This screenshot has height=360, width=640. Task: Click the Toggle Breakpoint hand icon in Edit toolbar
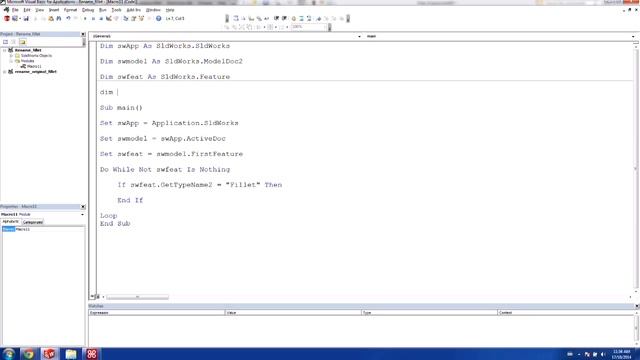click(293, 18)
